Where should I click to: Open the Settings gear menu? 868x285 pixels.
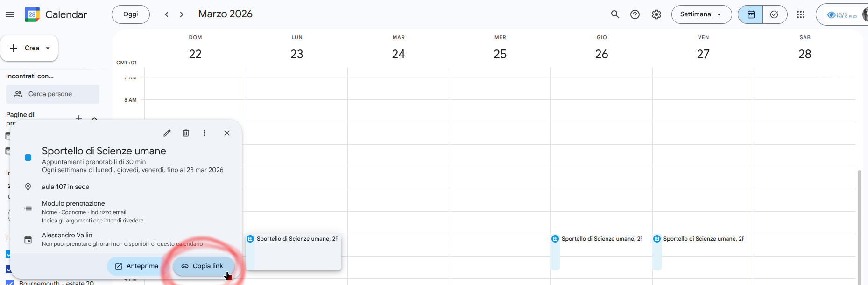pos(656,14)
